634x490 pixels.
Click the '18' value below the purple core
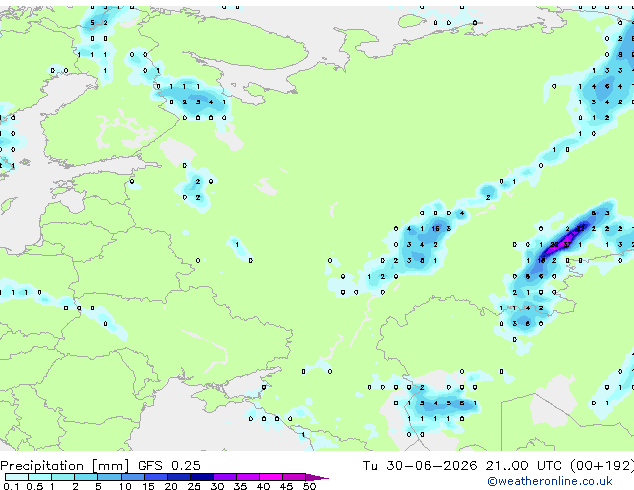[541, 261]
